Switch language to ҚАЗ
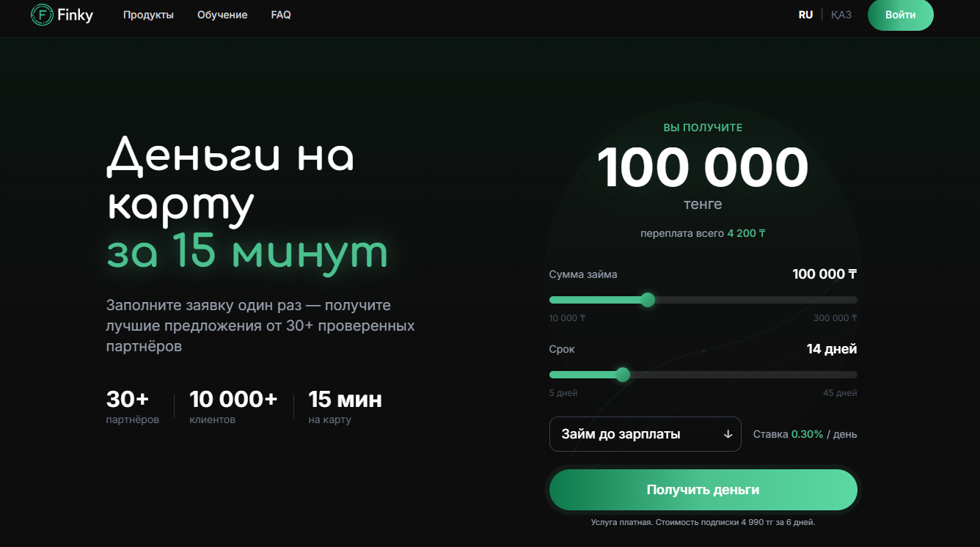 pos(841,15)
